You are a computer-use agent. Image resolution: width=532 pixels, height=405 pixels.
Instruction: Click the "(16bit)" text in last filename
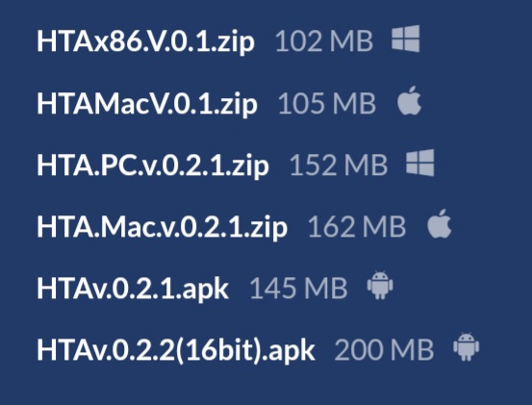tap(218, 351)
